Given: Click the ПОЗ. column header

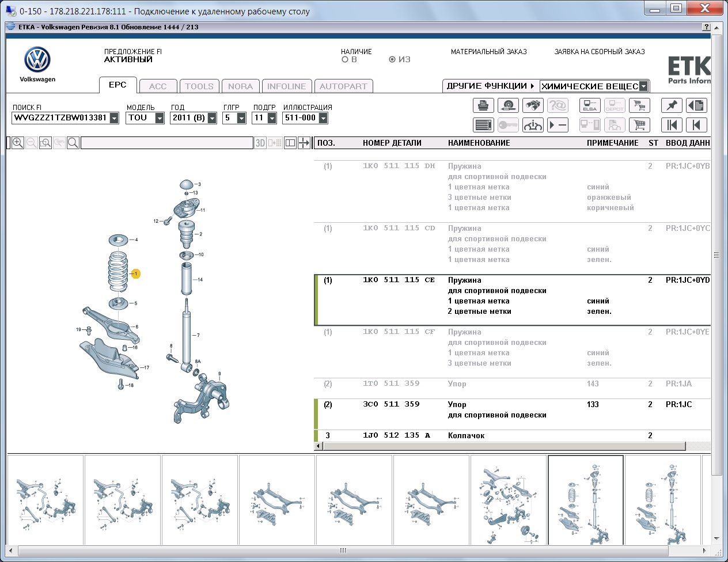Looking at the screenshot, I should click(326, 143).
